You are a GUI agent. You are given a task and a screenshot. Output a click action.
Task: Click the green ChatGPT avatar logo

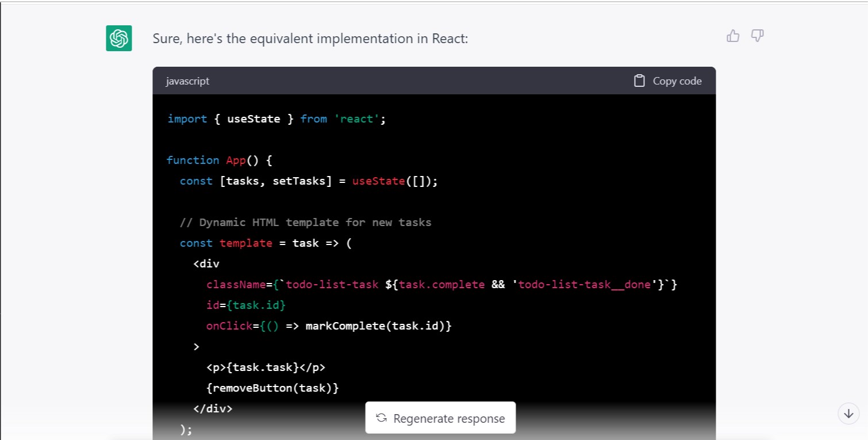[119, 39]
